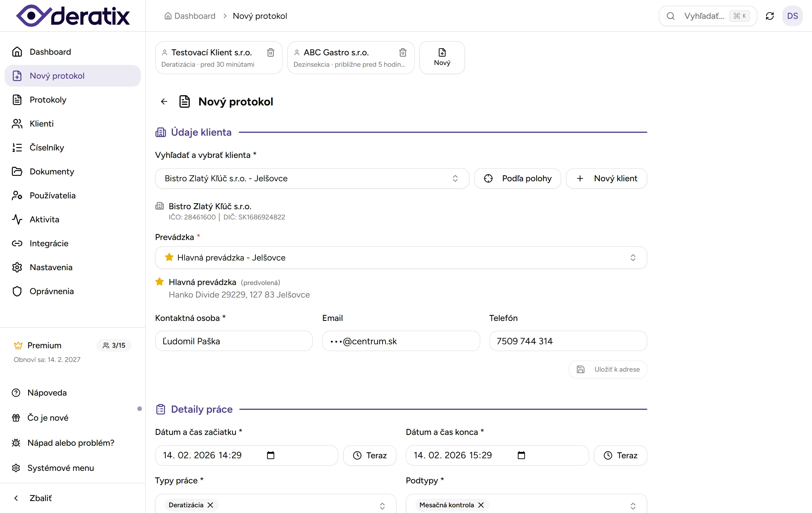Click the Kontaktná osoba input field

click(233, 341)
